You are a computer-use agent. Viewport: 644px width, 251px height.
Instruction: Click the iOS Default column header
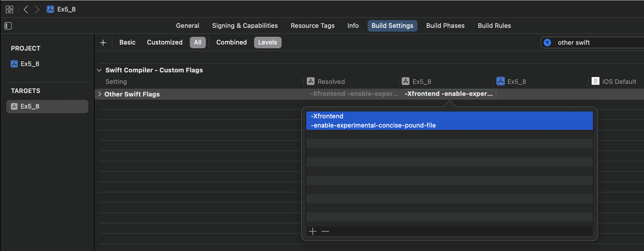619,82
